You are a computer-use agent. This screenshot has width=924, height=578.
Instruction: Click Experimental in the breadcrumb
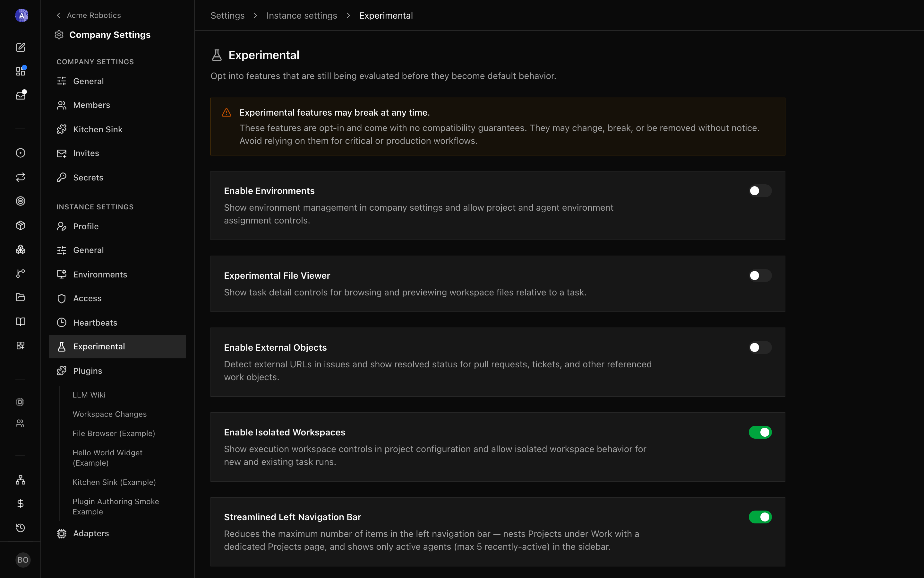pyautogui.click(x=386, y=16)
